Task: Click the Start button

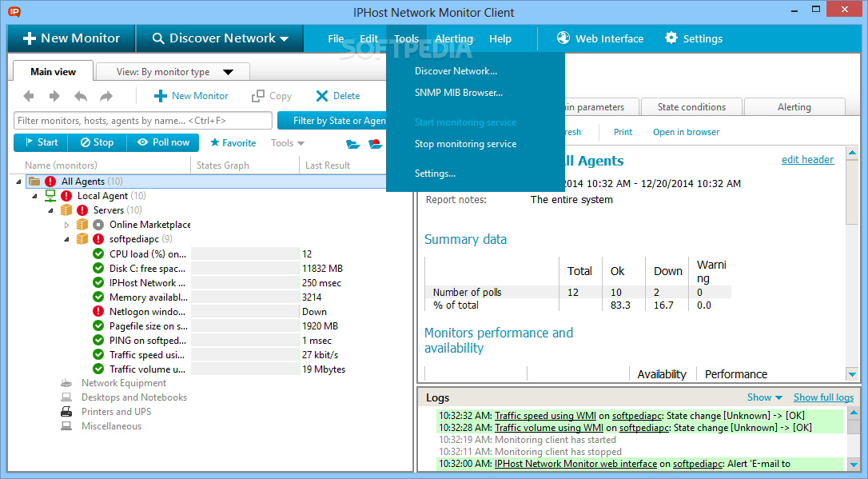Action: 41,142
